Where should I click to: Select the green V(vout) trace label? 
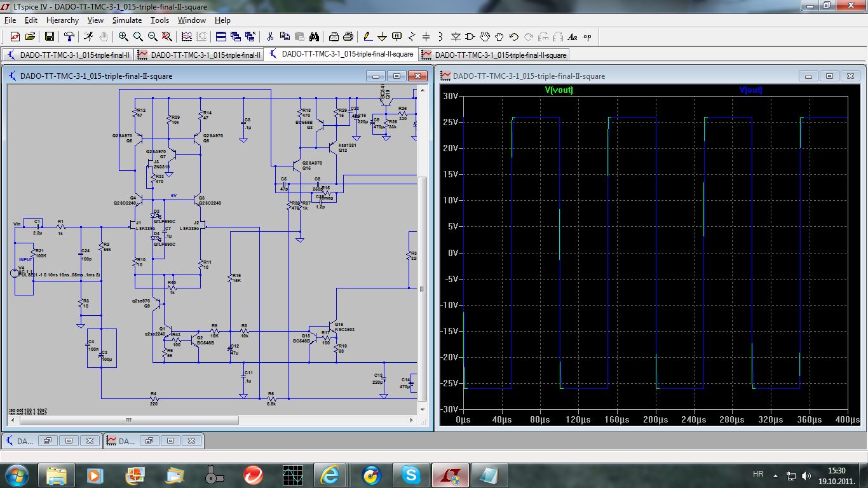[559, 90]
